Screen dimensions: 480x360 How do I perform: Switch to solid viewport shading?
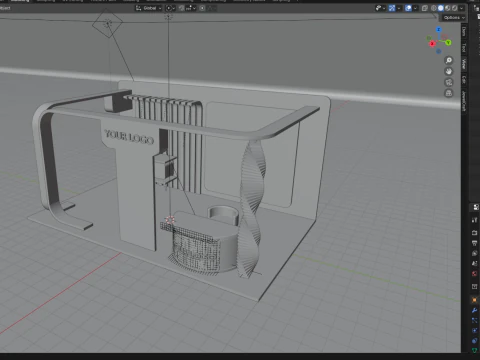coord(441,8)
